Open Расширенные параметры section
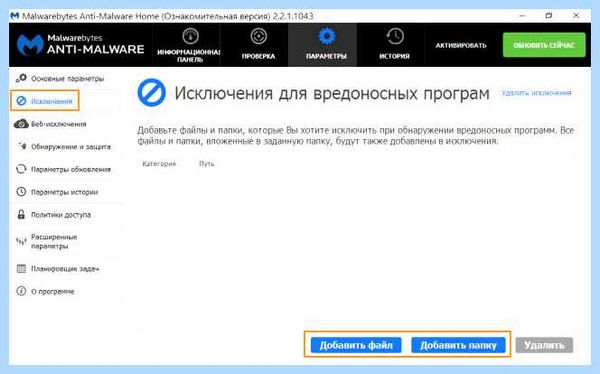The height and width of the screenshot is (374, 600). pyautogui.click(x=54, y=242)
